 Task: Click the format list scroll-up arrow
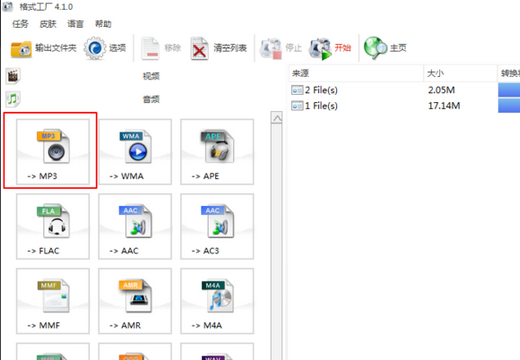click(x=277, y=118)
